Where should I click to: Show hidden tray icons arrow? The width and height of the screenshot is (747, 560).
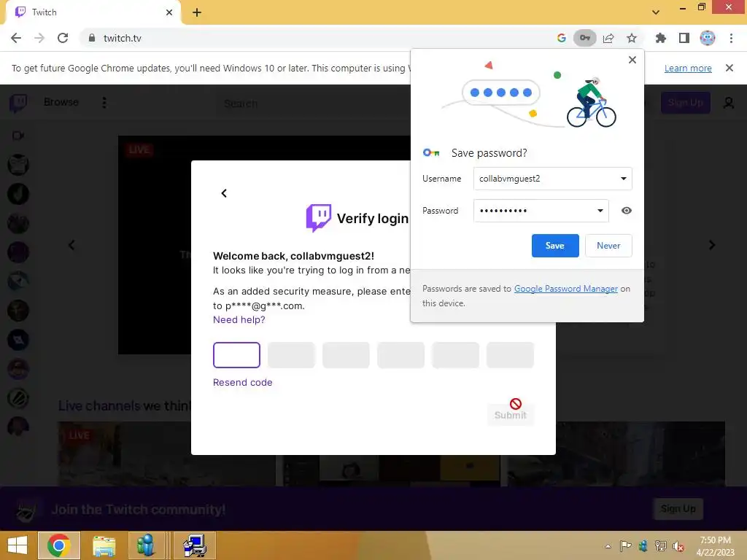[x=608, y=546]
